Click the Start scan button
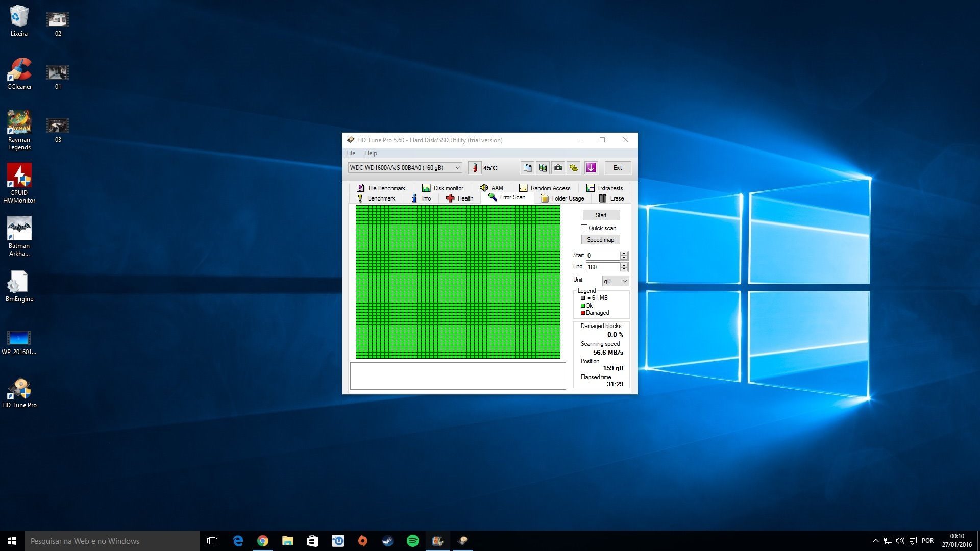 [601, 215]
